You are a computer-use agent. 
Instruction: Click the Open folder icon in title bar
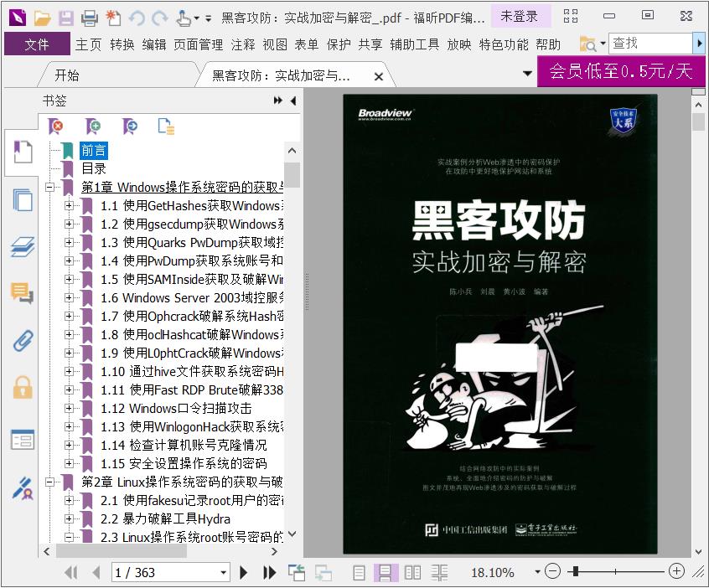click(x=42, y=18)
